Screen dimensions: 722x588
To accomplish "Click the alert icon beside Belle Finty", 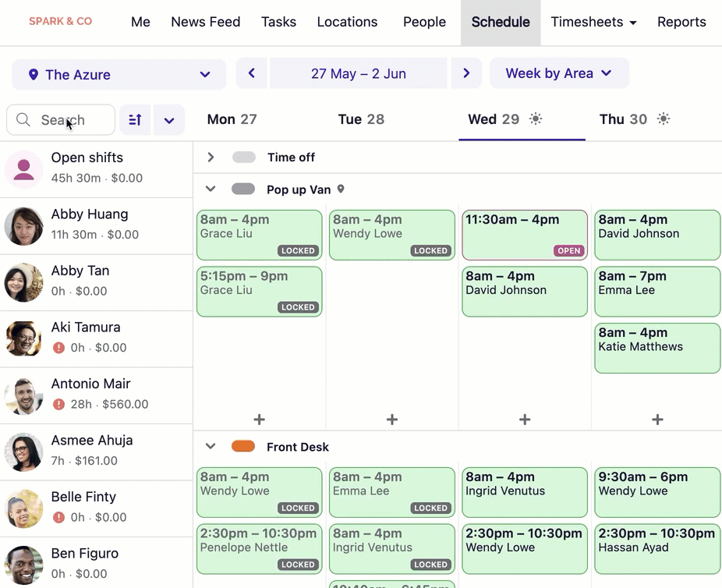I will (58, 517).
